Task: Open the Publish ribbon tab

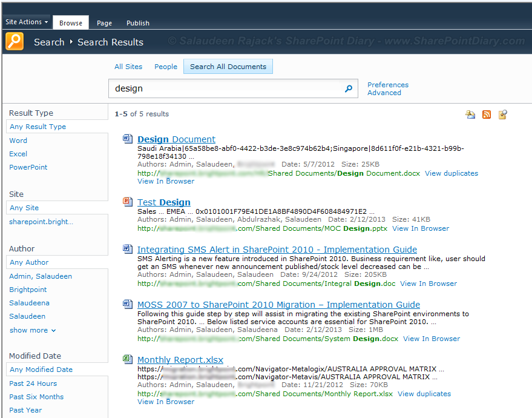Action: (138, 23)
